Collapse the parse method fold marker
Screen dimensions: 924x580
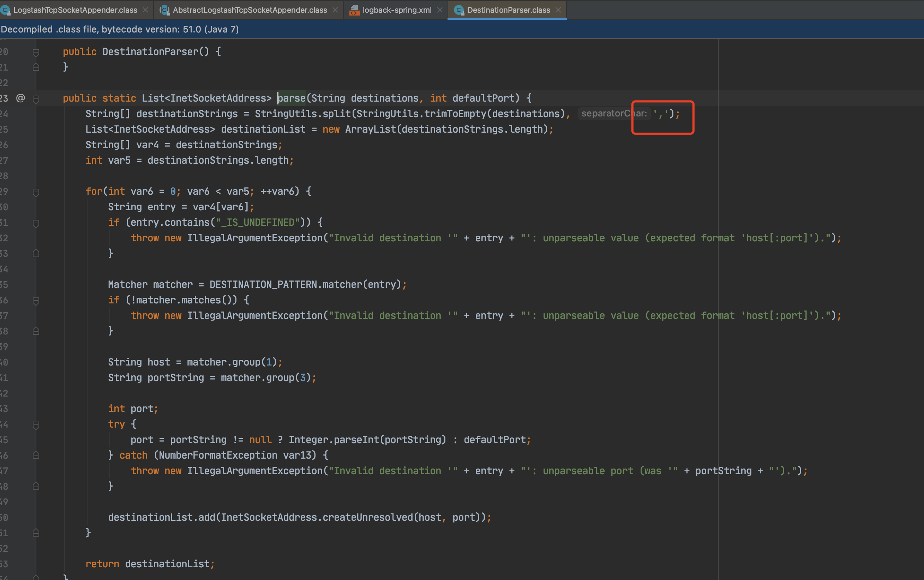click(36, 98)
